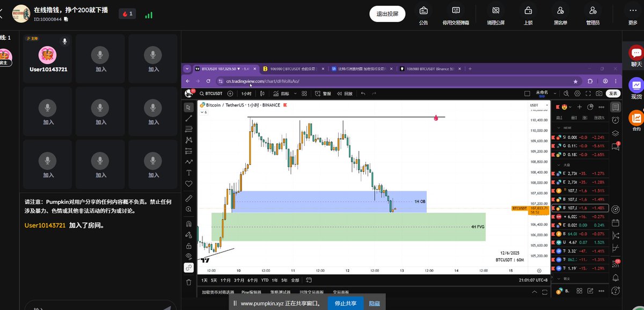
Task: Toggle hide all drawings eye icon
Action: pos(188,256)
